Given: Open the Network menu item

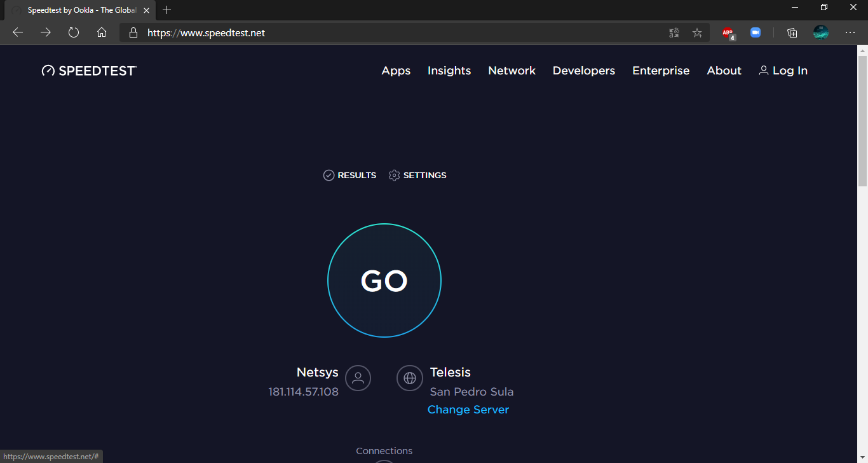Looking at the screenshot, I should tap(512, 71).
